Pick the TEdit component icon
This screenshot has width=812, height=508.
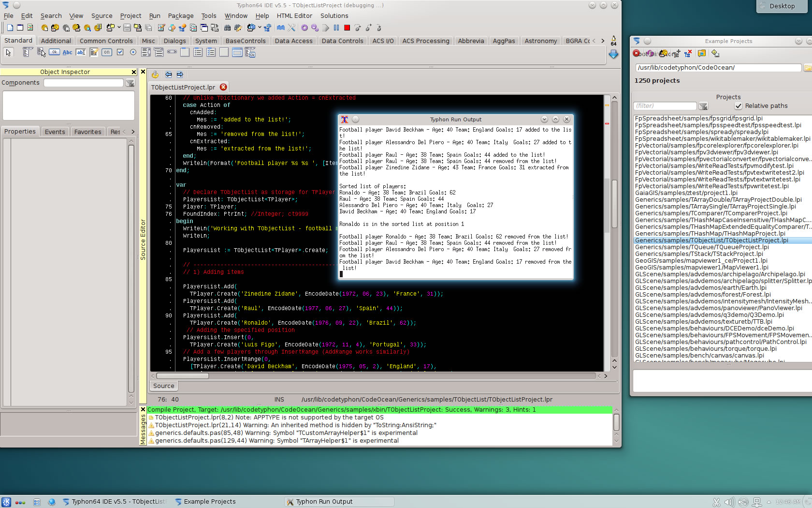click(81, 52)
